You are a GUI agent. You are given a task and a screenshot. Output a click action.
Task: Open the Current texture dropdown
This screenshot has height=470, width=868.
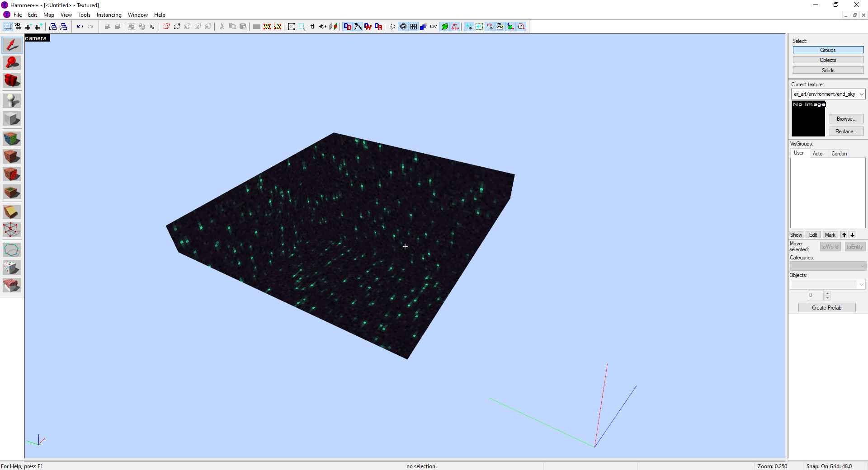862,94
